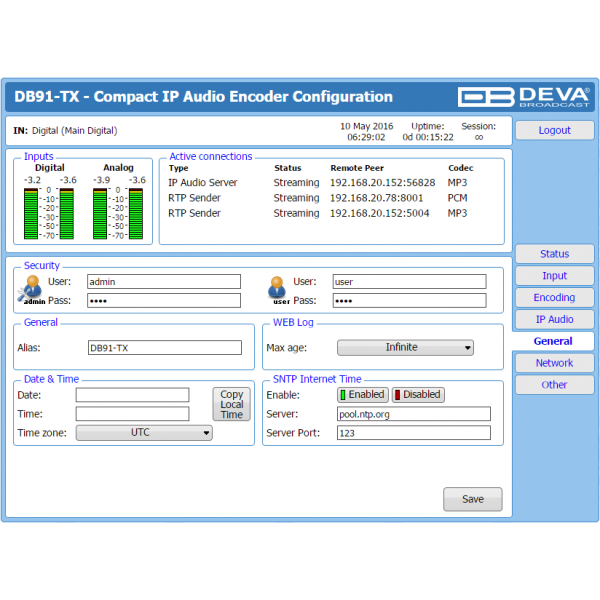The image size is (600, 600).
Task: Click the Status column header
Action: pos(287,168)
